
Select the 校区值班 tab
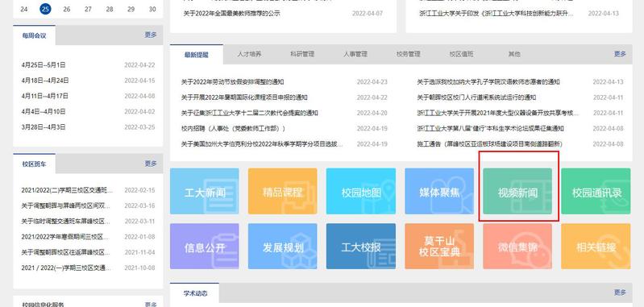pyautogui.click(x=461, y=54)
